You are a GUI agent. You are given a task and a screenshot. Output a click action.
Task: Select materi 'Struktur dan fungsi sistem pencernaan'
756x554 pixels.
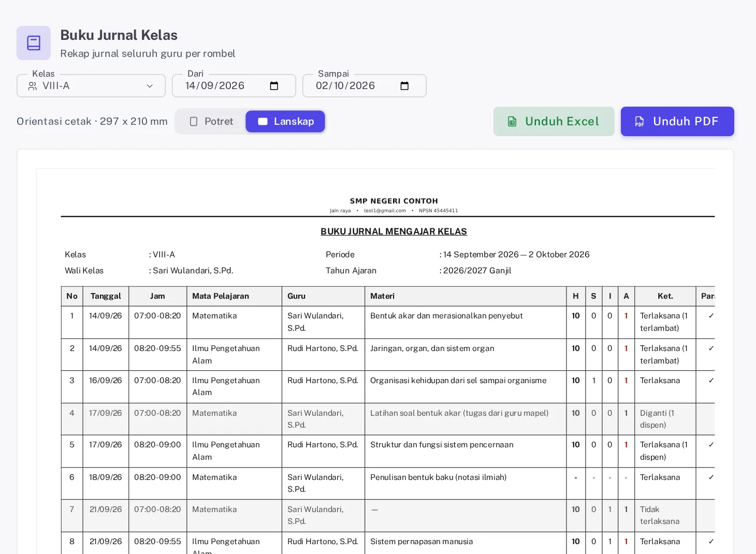point(442,445)
